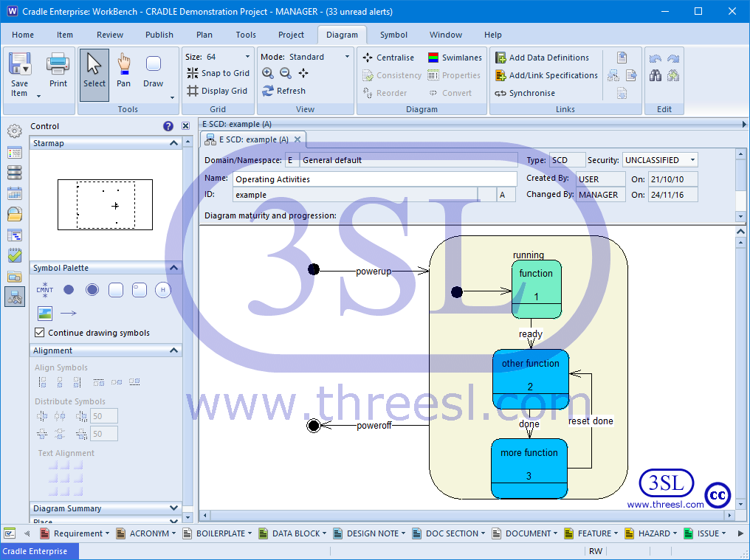
Task: Select the filled circle start state symbol
Action: [x=69, y=290]
